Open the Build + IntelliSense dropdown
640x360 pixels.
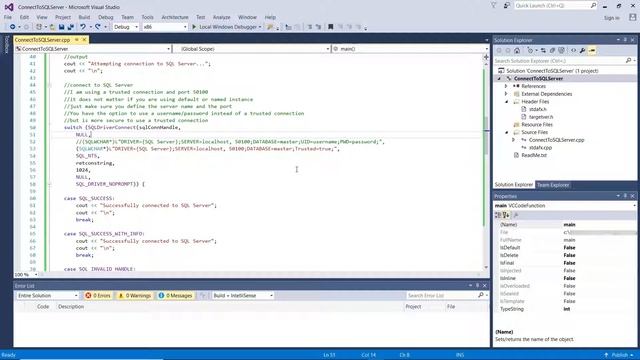[x=242, y=296]
